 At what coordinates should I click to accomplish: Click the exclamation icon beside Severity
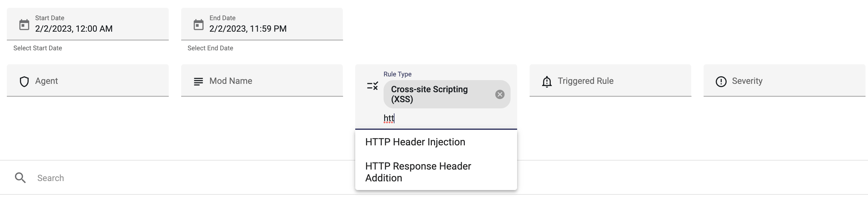click(721, 81)
